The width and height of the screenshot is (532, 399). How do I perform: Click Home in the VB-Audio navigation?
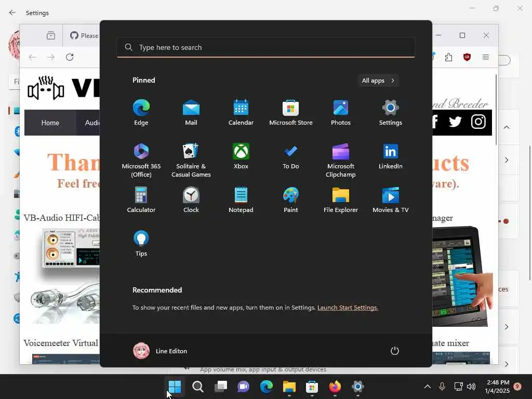click(x=50, y=123)
